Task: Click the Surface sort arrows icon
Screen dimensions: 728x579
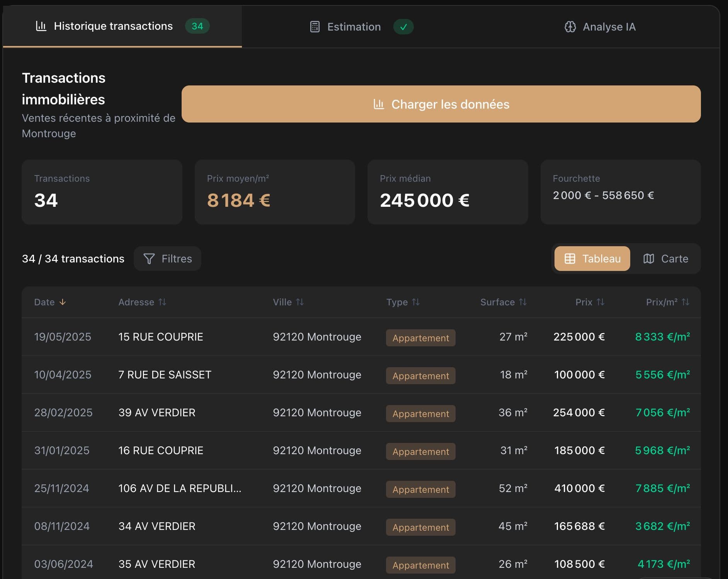Action: (x=523, y=302)
